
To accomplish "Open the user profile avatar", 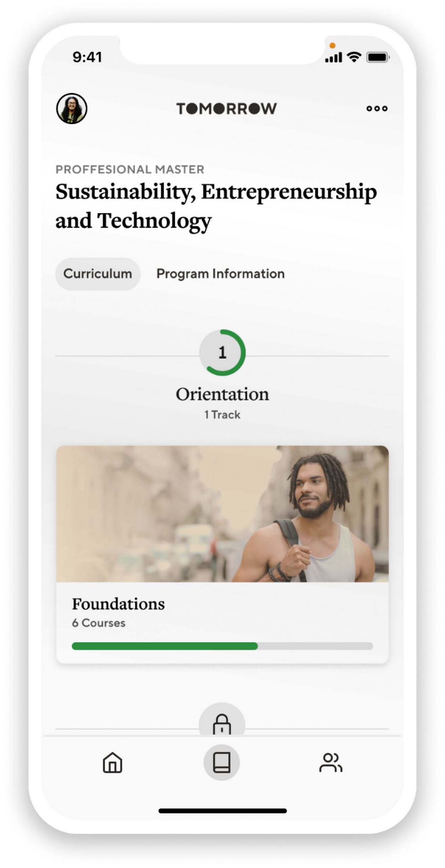I will tap(72, 108).
